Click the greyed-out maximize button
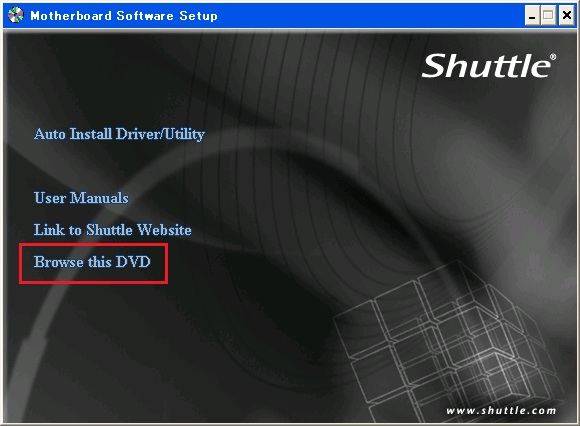 (548, 16)
